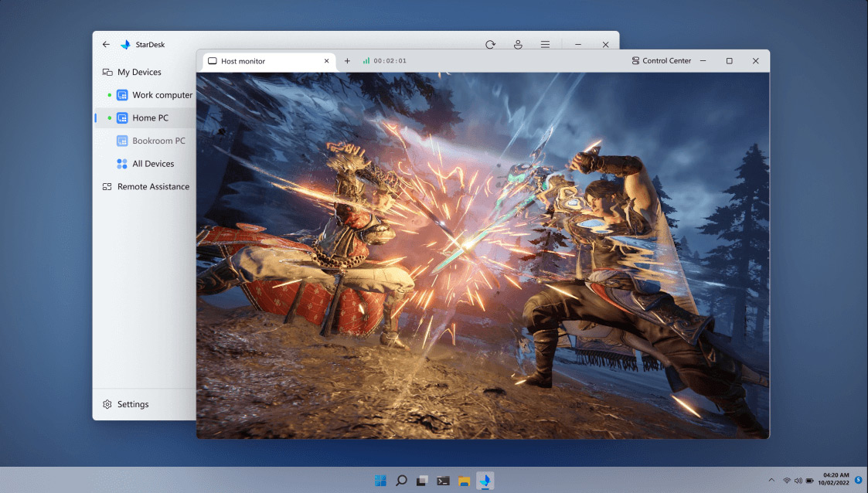Minimize the StarDesk main window
Viewport: 868px width, 493px height.
click(x=578, y=44)
